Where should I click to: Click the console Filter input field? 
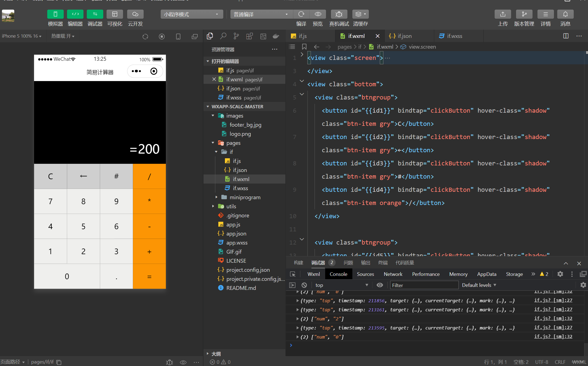(424, 285)
